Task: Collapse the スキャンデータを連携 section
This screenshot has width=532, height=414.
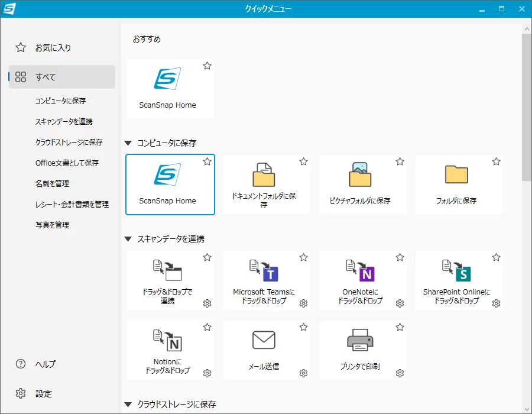Action: tap(128, 239)
